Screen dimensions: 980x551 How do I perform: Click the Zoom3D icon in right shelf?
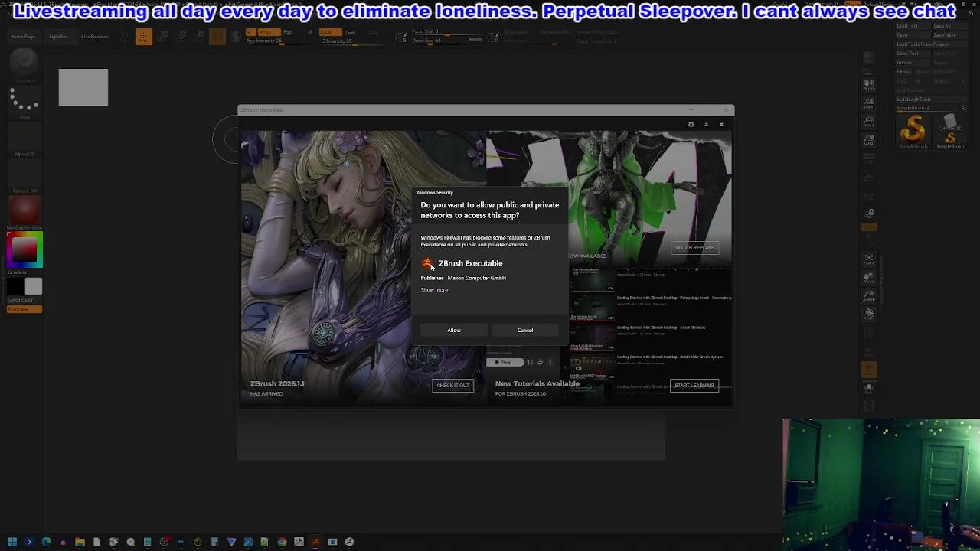(x=869, y=297)
